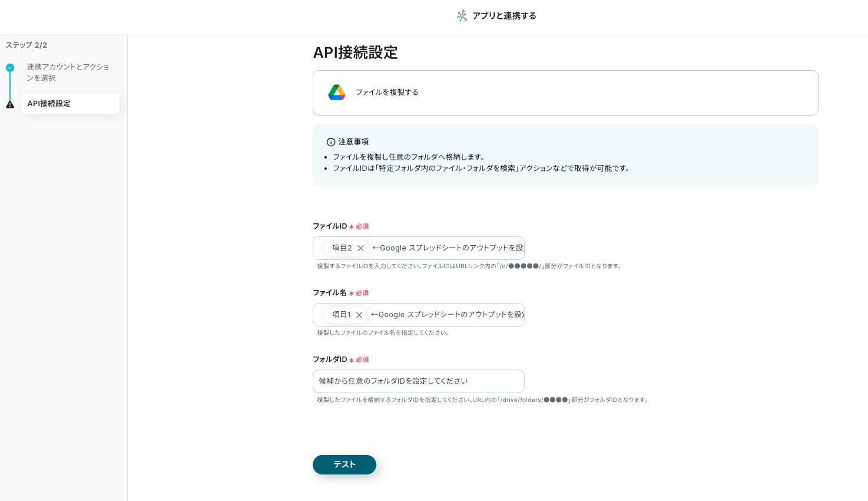Click the hint text about /drive/folders/ URL

coord(483,400)
